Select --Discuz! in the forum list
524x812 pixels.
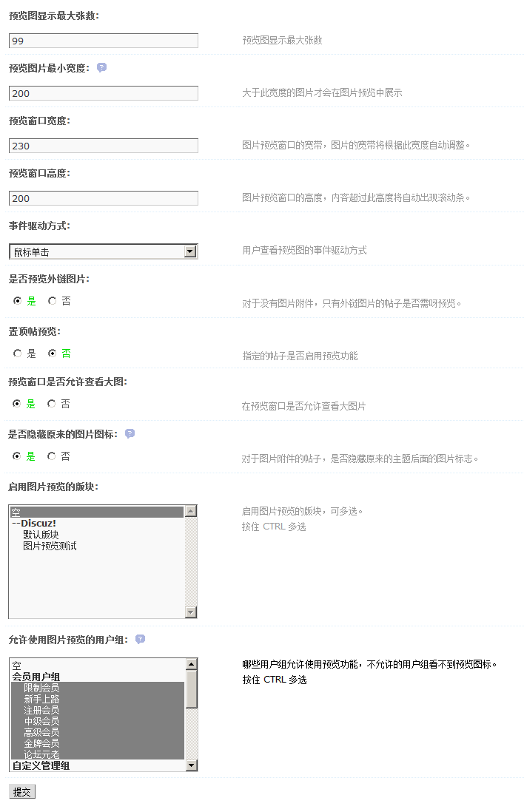point(97,524)
